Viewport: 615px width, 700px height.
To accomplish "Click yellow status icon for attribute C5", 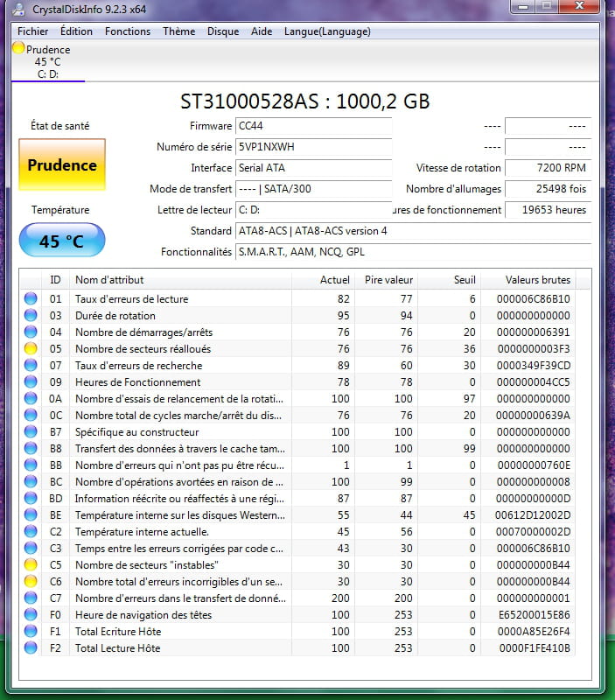I will 31,564.
